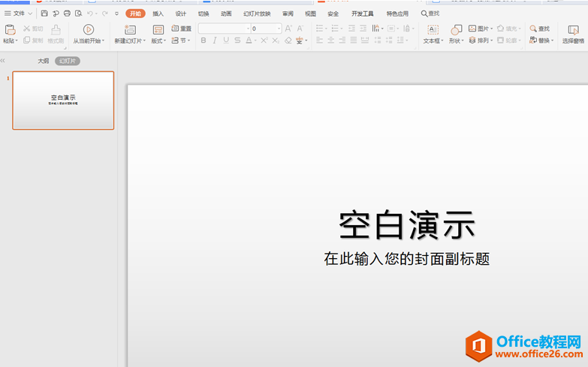The image size is (588, 367).
Task: Click the Undo arrow icon
Action: click(90, 14)
